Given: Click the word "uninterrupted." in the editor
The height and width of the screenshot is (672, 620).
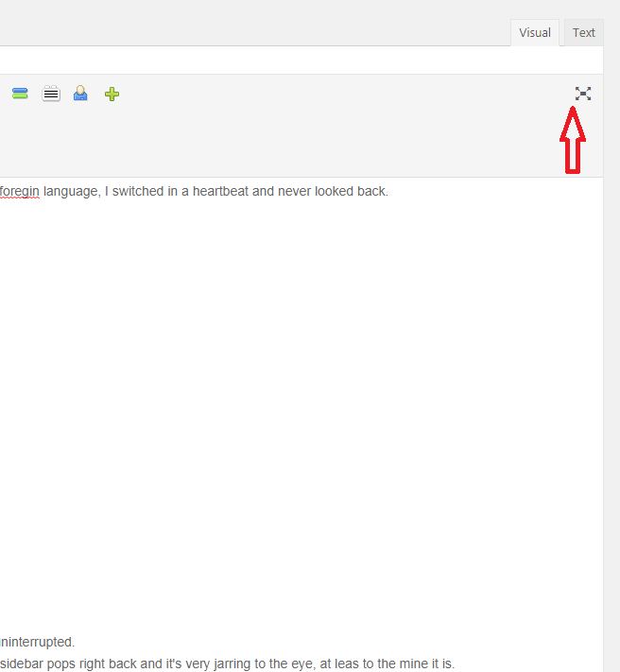Looking at the screenshot, I should click(x=37, y=642).
